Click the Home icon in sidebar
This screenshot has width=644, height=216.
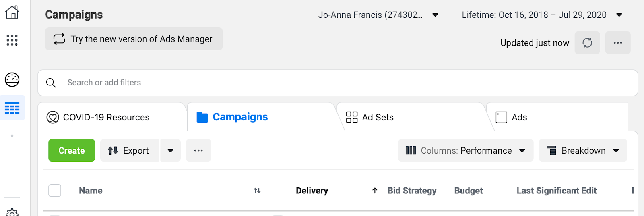[x=12, y=12]
